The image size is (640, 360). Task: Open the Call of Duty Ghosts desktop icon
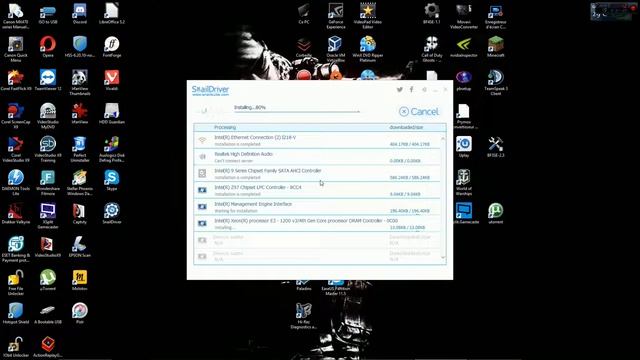click(x=431, y=49)
